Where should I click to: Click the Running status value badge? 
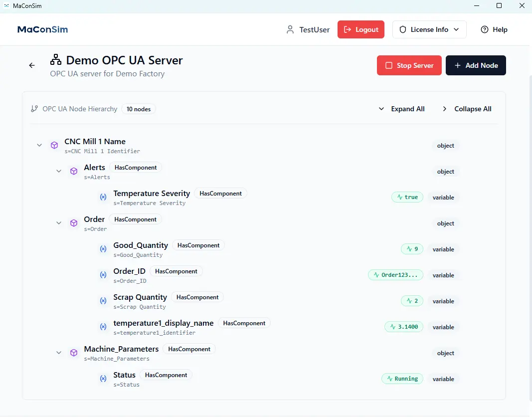coord(402,379)
